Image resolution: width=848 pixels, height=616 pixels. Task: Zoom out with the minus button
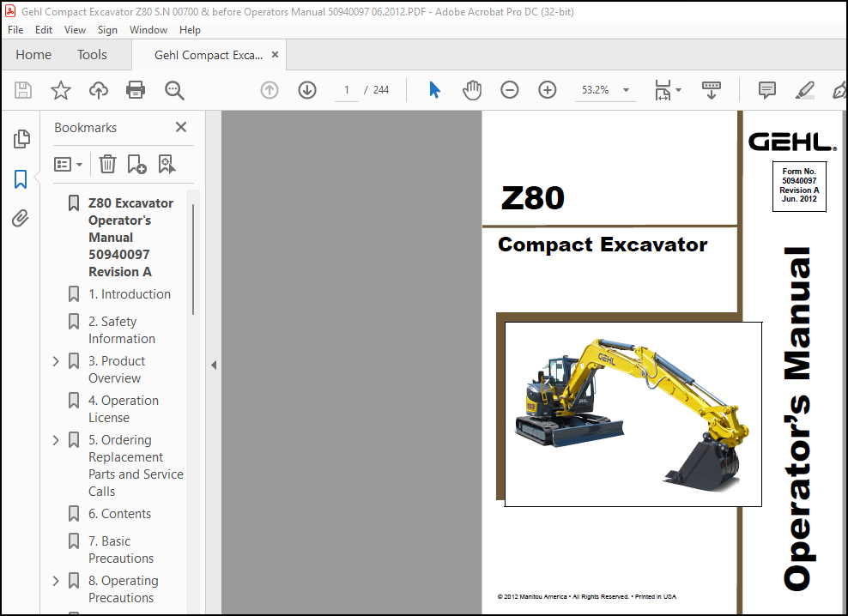510,90
